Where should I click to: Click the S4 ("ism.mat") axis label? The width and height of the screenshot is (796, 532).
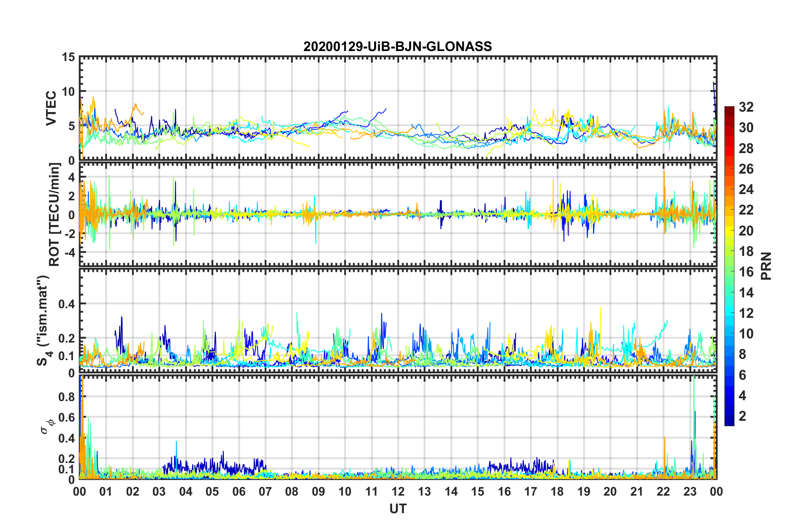click(43, 320)
